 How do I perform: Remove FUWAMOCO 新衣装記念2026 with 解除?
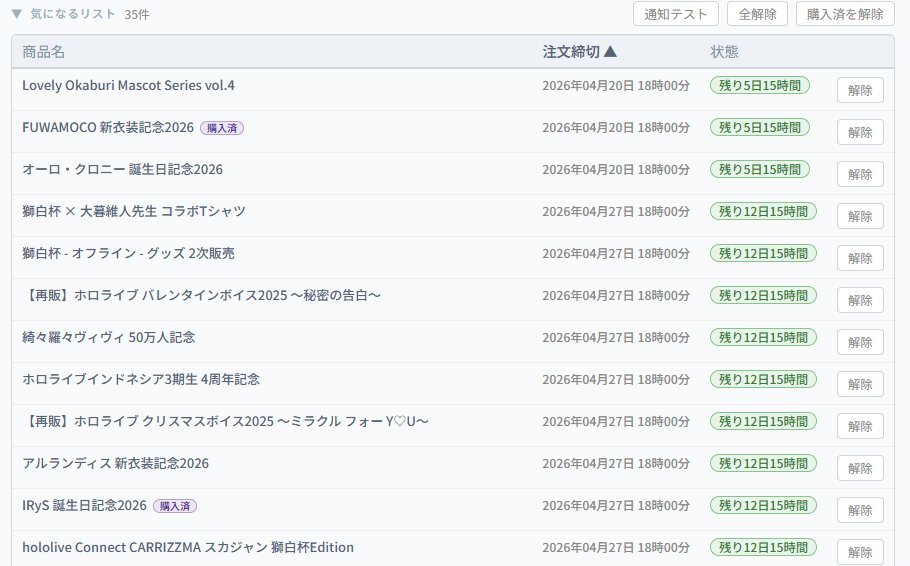click(860, 132)
